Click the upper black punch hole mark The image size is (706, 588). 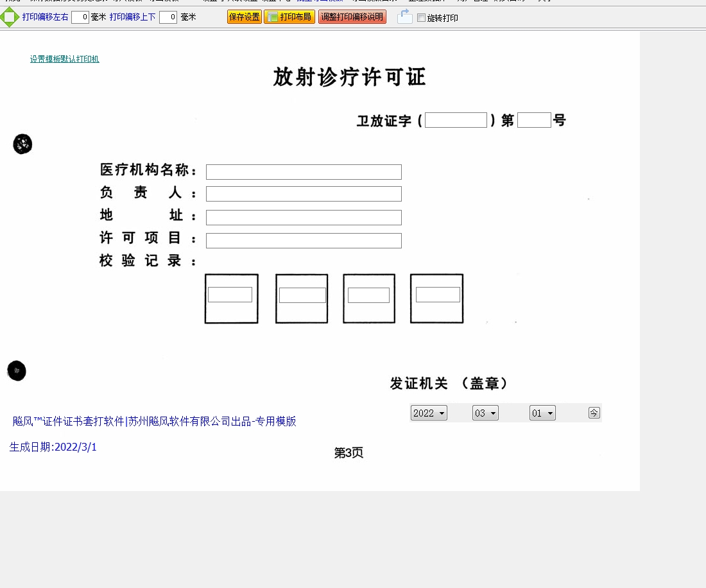[22, 144]
